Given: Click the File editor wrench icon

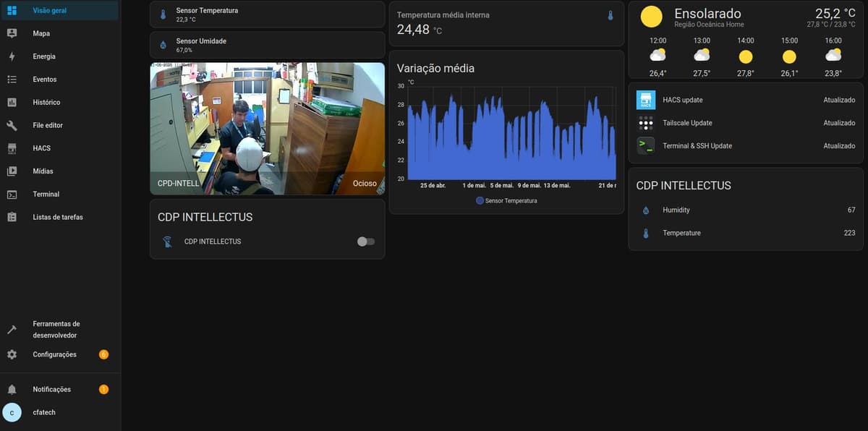Looking at the screenshot, I should [12, 125].
